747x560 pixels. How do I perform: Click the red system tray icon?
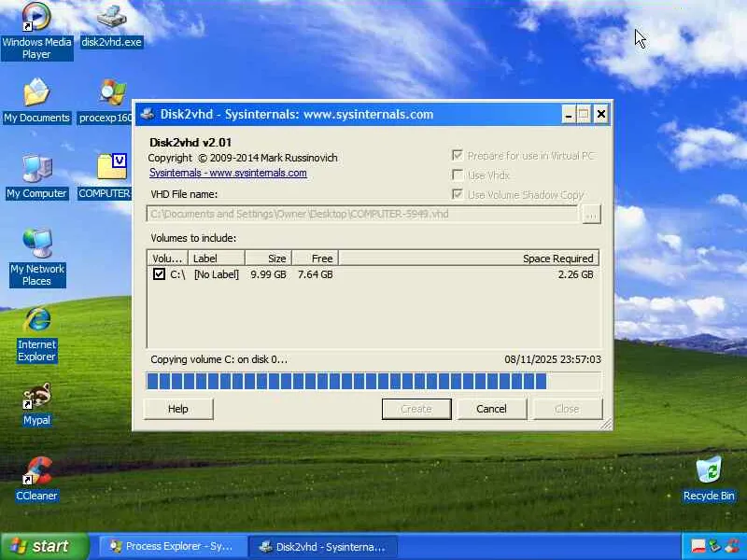(698, 546)
